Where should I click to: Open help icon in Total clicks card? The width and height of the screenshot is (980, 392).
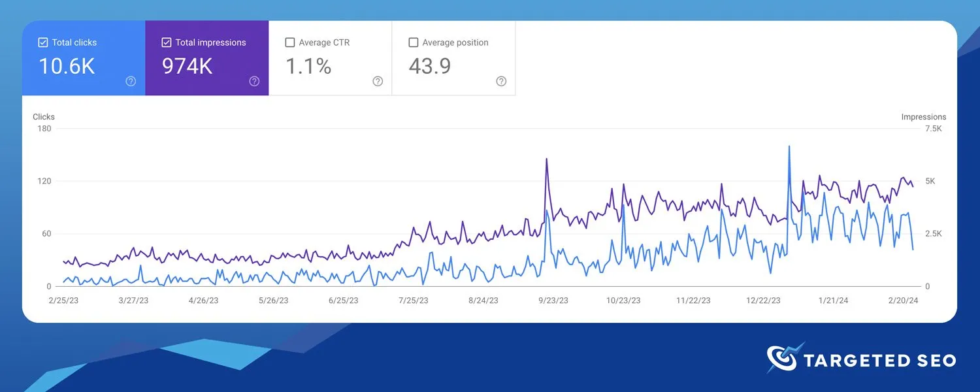point(131,82)
